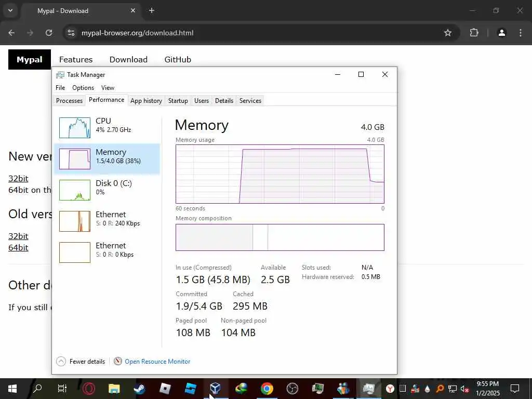Screen dimensions: 532x399
Task: Select Disk 0 (C:) performance item
Action: pos(107,190)
